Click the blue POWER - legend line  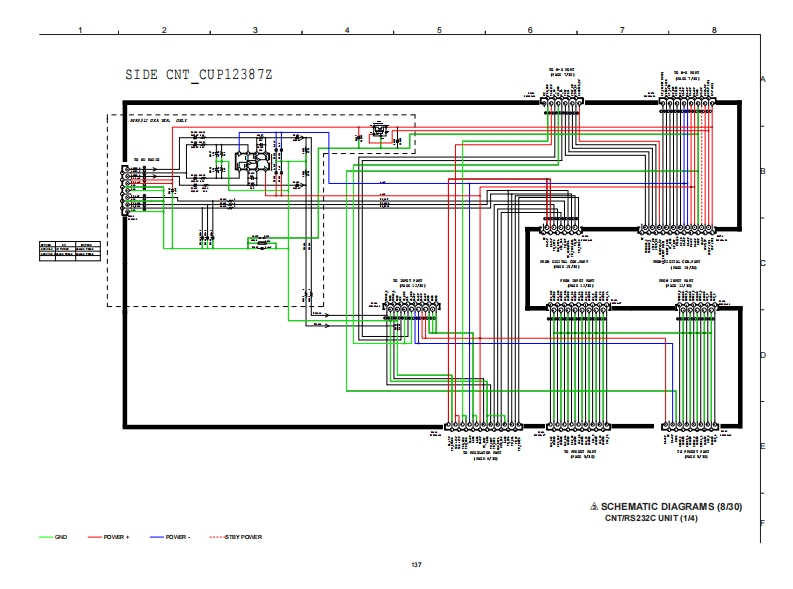[157, 537]
